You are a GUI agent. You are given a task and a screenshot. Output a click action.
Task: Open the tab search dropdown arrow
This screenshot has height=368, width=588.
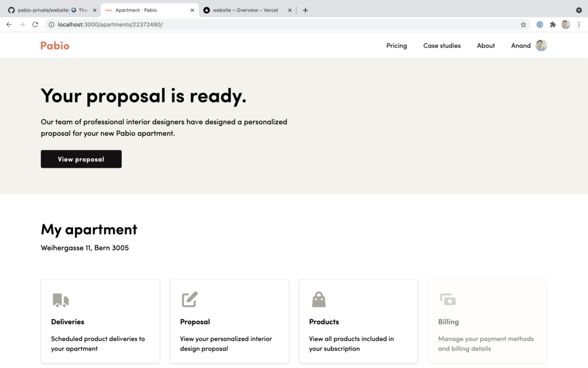click(579, 10)
